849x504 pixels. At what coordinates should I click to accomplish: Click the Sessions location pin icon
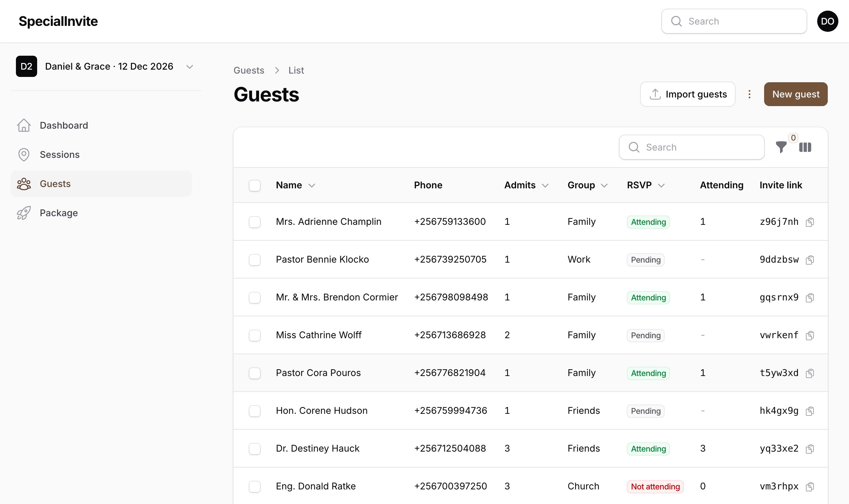point(24,155)
